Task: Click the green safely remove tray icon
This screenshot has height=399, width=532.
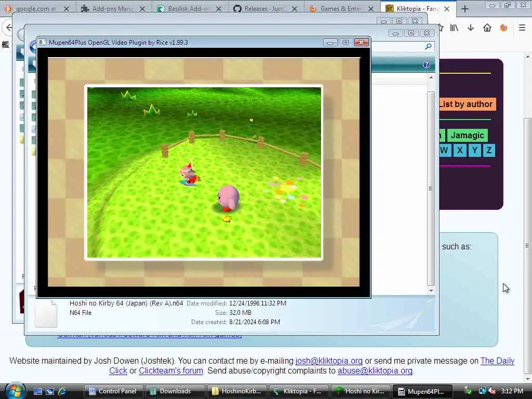Action: 469,391
